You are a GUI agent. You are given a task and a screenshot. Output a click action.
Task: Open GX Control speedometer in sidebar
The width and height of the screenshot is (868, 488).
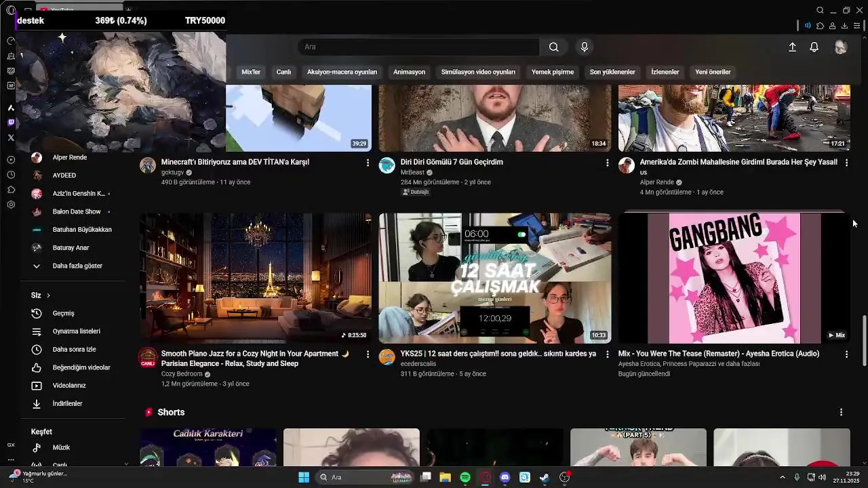click(11, 41)
